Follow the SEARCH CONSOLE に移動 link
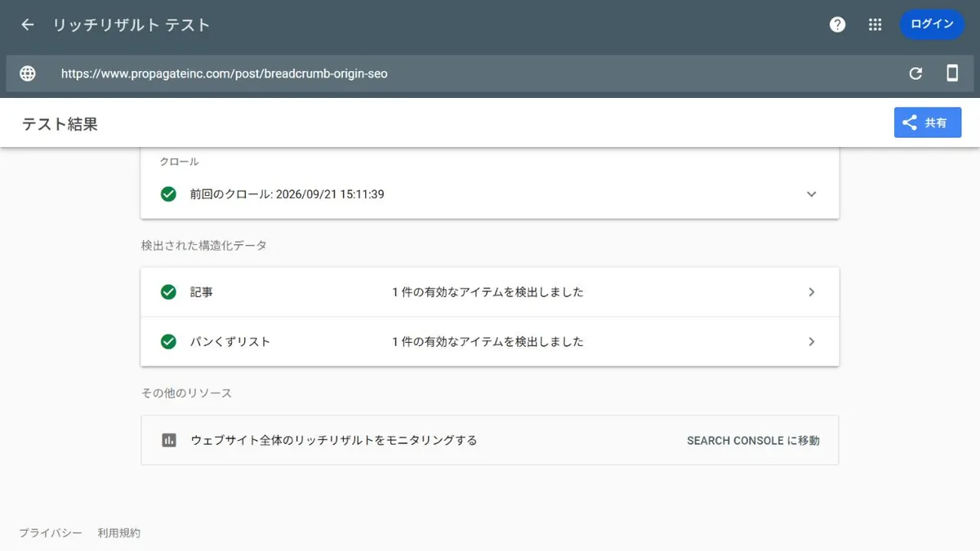This screenshot has height=551, width=980. click(753, 440)
